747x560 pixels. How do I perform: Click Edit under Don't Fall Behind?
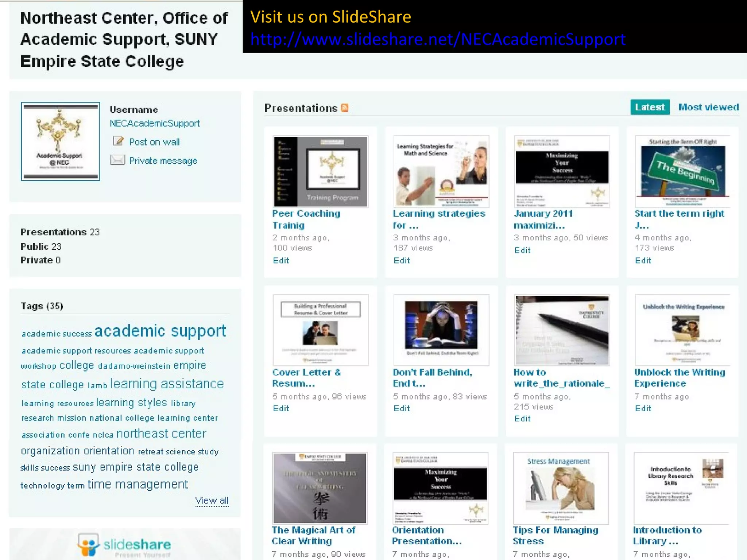[x=402, y=409]
